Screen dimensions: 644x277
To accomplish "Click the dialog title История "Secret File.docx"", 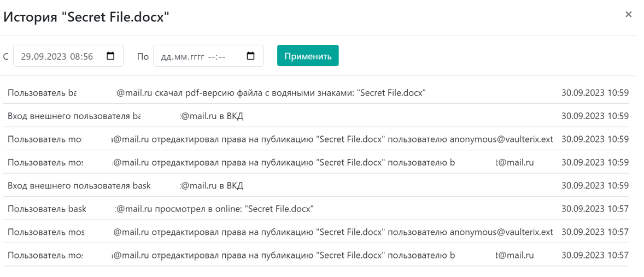I will click(86, 17).
